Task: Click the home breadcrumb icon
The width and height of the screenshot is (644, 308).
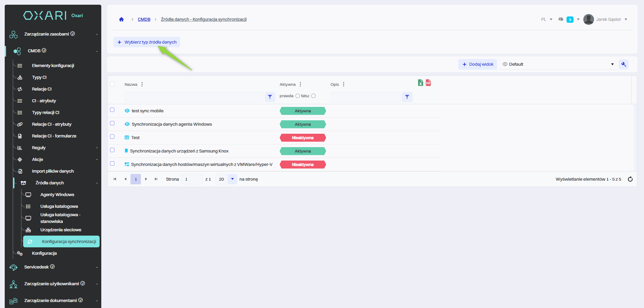Action: click(x=121, y=19)
